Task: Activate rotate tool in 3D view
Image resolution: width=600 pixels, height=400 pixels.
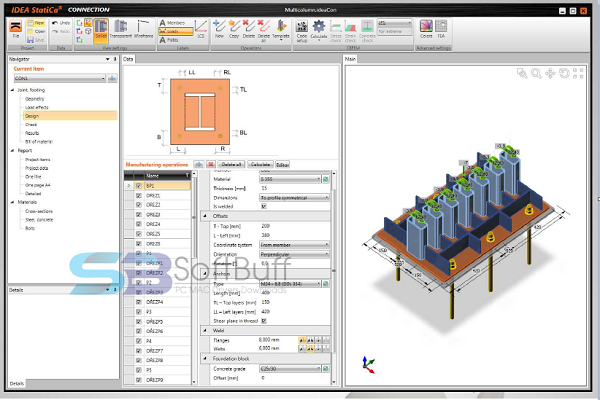Action: [564, 73]
